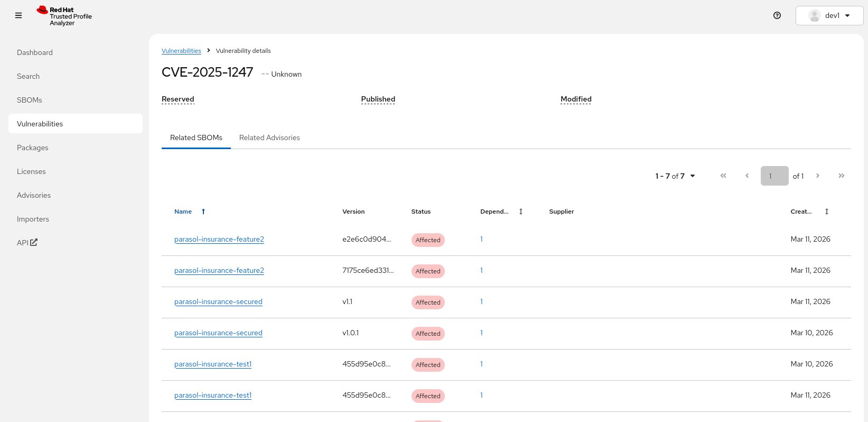Image resolution: width=868 pixels, height=422 pixels.
Task: Open parasol-insurance-test1 dated Mar 11, 2026
Action: [213, 396]
